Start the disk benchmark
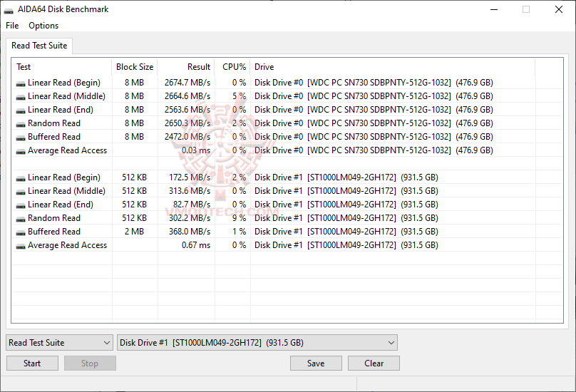The image size is (576, 392). coord(32,363)
